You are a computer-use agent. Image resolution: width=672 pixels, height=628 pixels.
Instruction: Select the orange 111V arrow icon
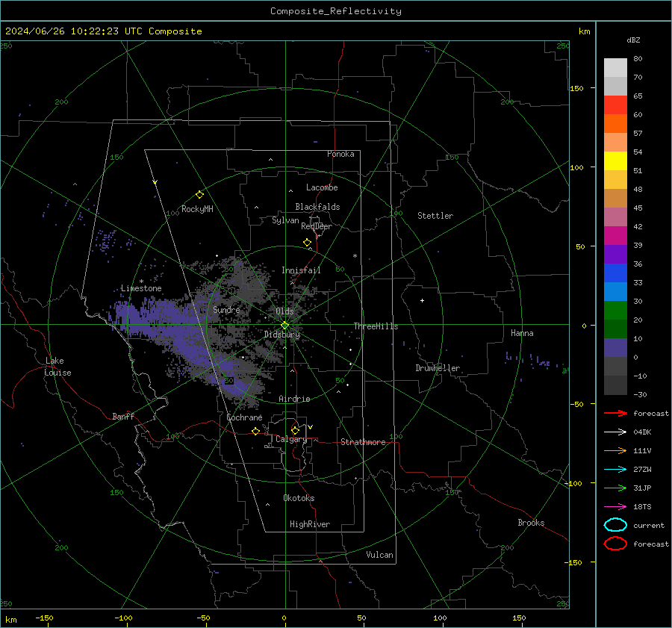[615, 450]
